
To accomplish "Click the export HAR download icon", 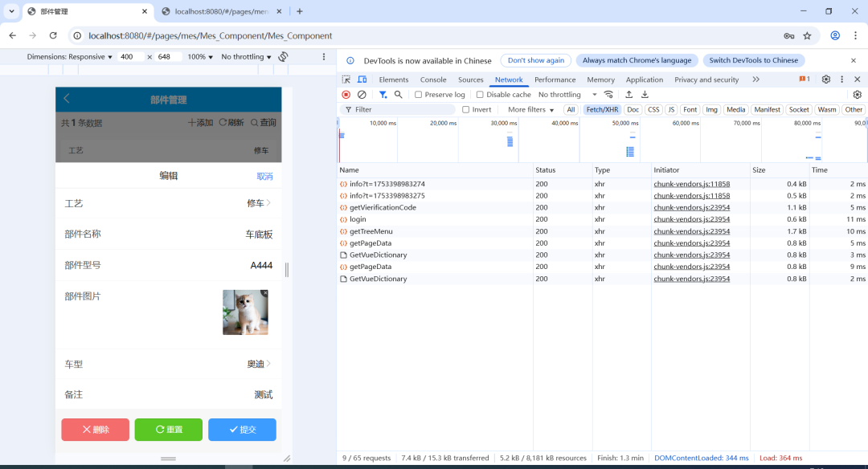I will (645, 95).
